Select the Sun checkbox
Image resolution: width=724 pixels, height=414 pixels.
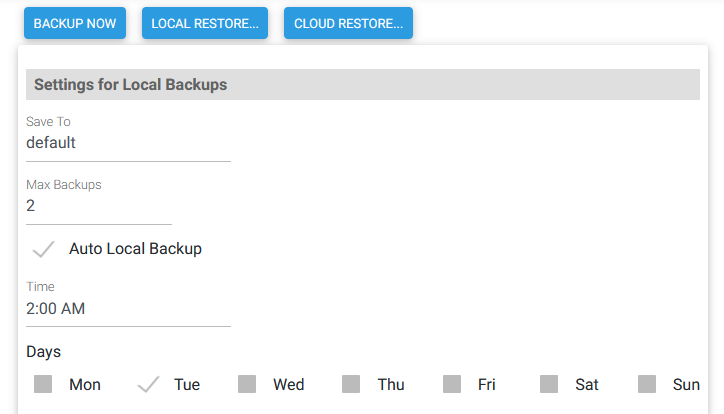click(x=647, y=384)
